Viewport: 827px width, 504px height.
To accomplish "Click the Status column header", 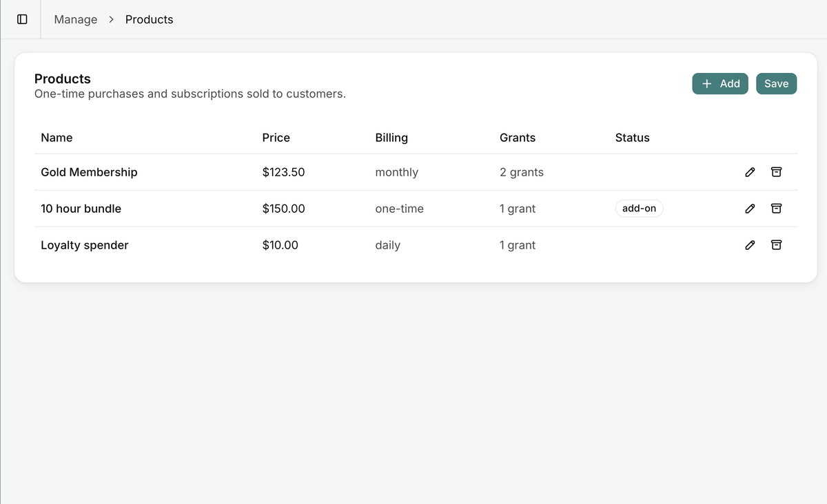I will pyautogui.click(x=633, y=138).
